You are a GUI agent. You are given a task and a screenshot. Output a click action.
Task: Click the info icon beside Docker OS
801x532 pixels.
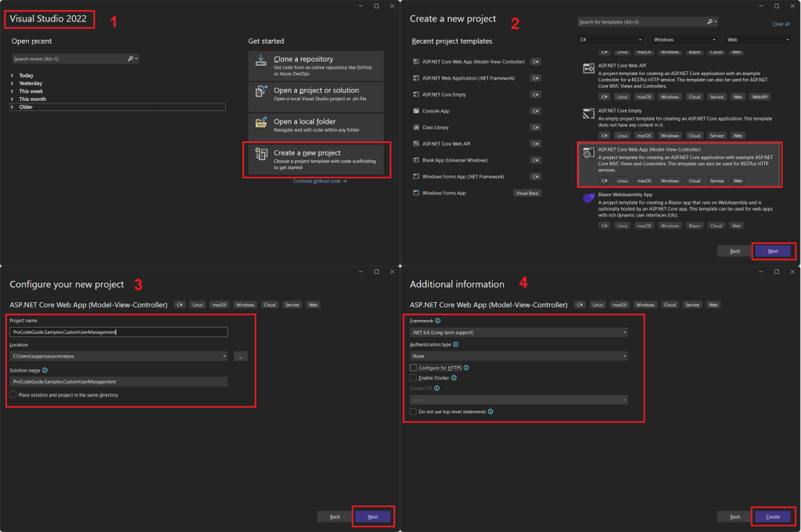[436, 388]
